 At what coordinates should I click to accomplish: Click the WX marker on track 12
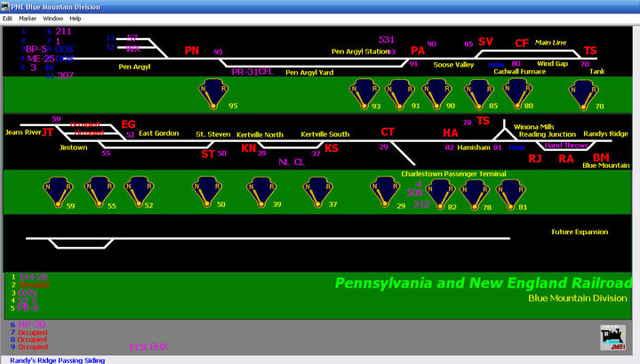click(133, 49)
